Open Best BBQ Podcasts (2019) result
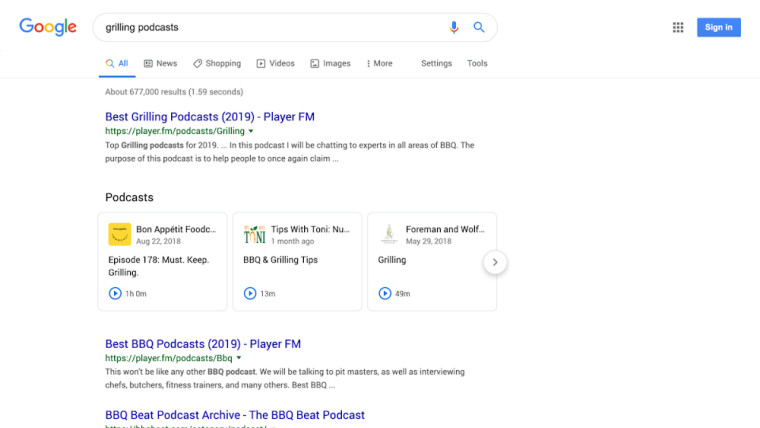This screenshot has height=428, width=760. [x=203, y=344]
